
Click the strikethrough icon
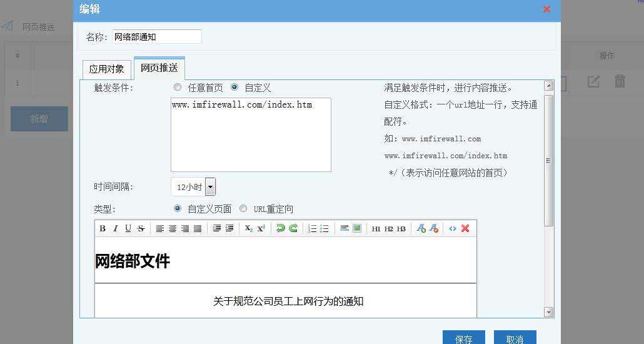coord(141,229)
